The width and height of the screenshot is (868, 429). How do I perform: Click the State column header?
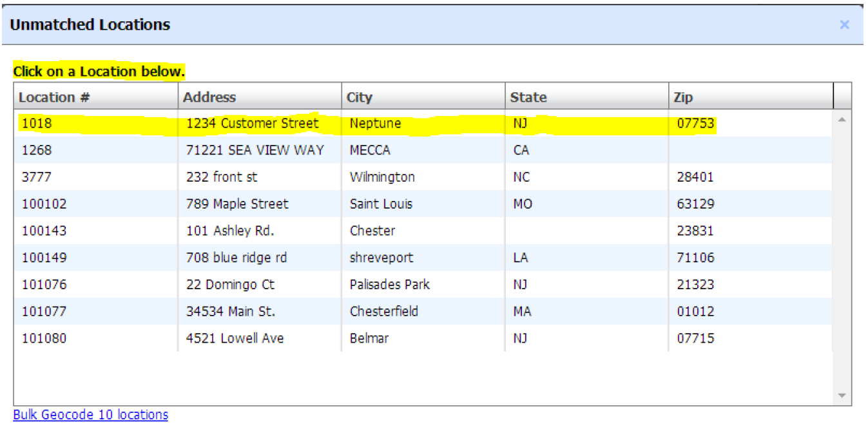pyautogui.click(x=528, y=97)
